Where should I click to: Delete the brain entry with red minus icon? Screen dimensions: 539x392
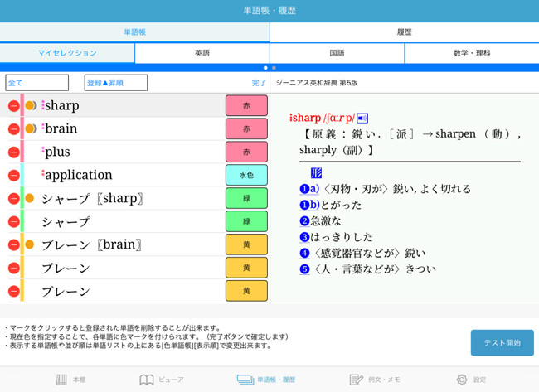pos(14,128)
